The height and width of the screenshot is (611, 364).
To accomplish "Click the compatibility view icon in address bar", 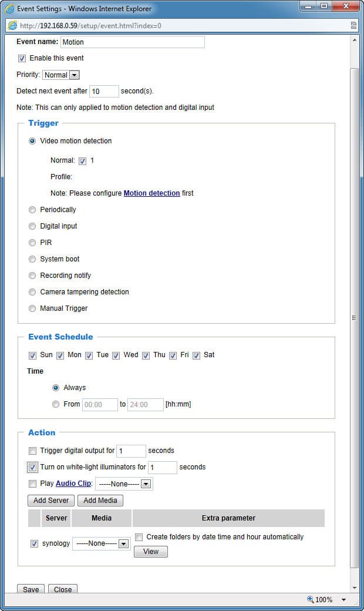I will click(x=353, y=25).
